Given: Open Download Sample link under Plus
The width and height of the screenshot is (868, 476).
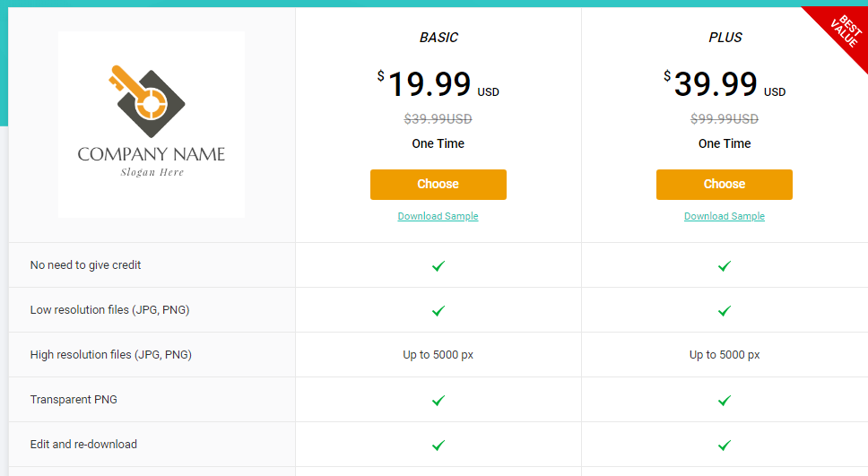Looking at the screenshot, I should 724,216.
